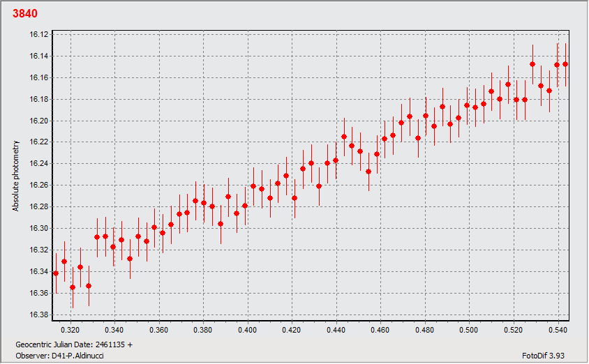Viewport: 589px width, 364px height.
Task: Click the red "3840" chart title
Action: coord(25,13)
